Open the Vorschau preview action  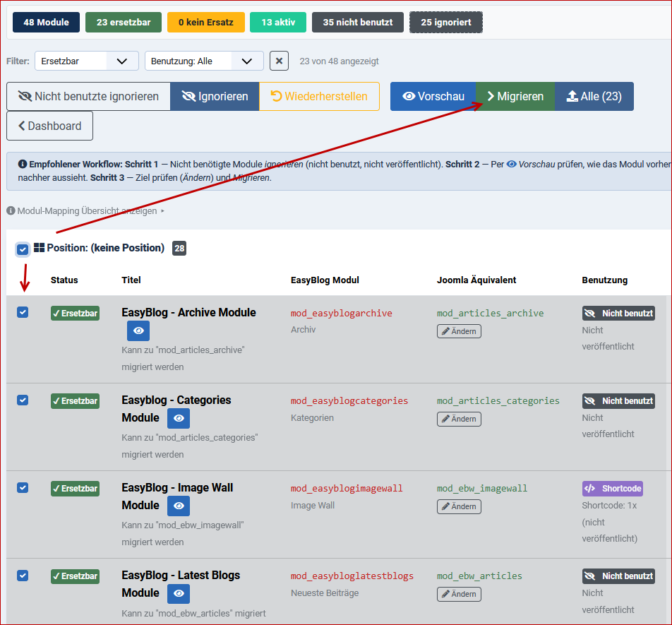(433, 96)
